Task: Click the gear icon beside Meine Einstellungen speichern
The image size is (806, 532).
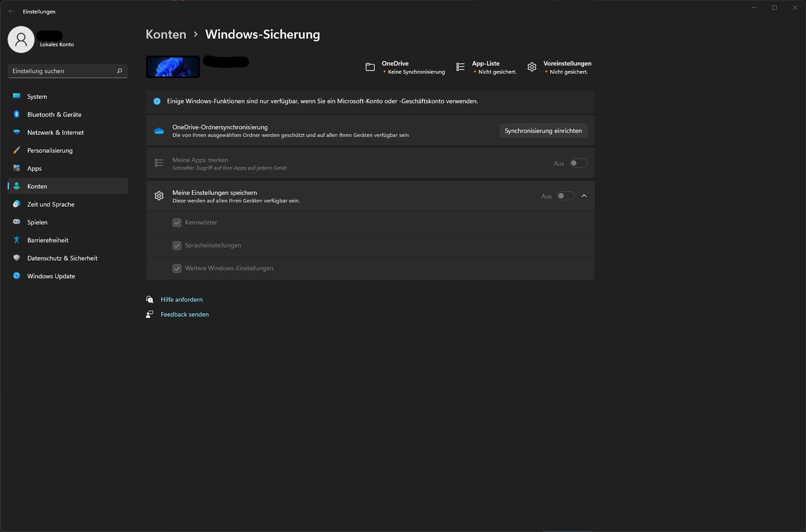Action: tap(159, 196)
